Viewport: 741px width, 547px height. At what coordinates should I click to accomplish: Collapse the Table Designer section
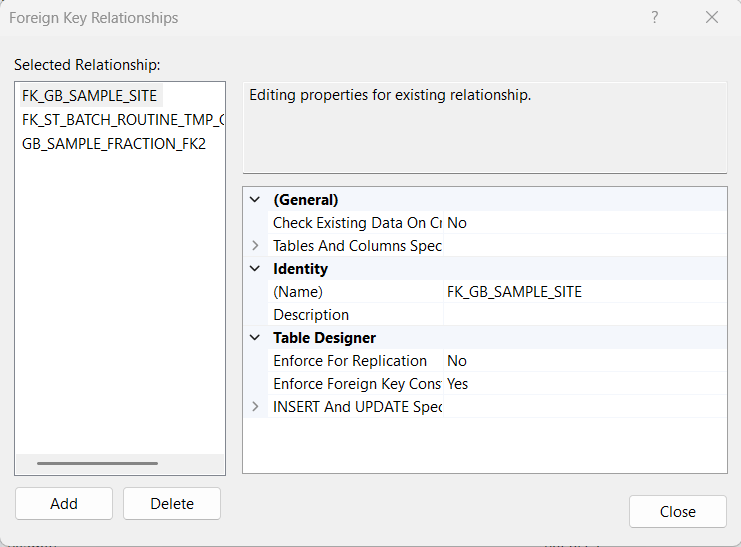(x=255, y=338)
